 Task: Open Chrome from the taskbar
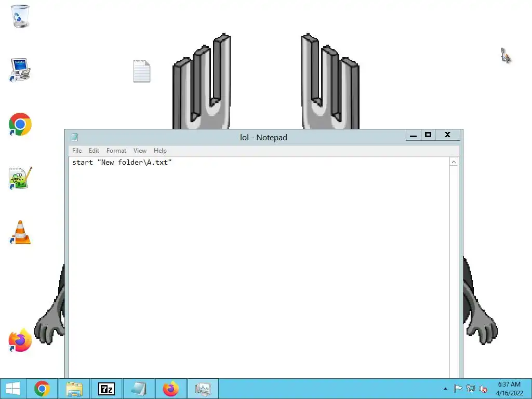42,389
